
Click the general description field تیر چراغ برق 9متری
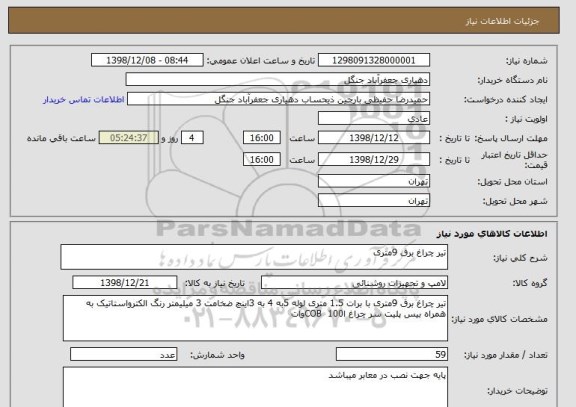pyautogui.click(x=254, y=257)
